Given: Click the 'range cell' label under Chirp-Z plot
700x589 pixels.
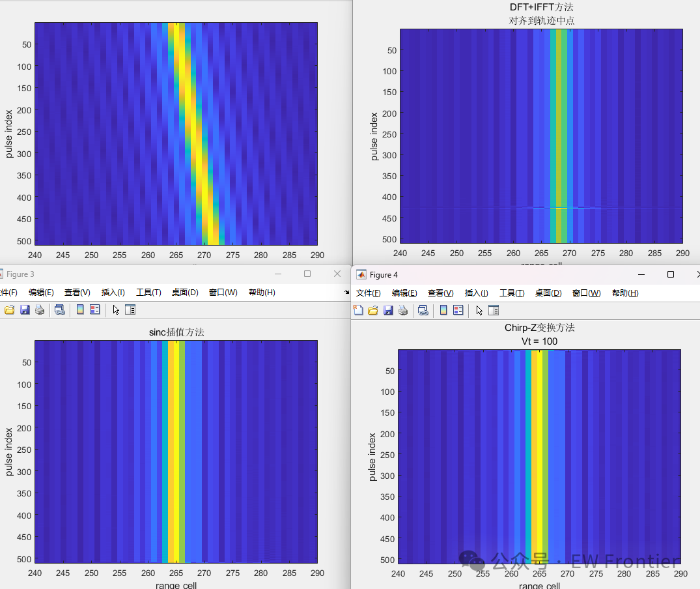Looking at the screenshot, I should click(x=539, y=586).
